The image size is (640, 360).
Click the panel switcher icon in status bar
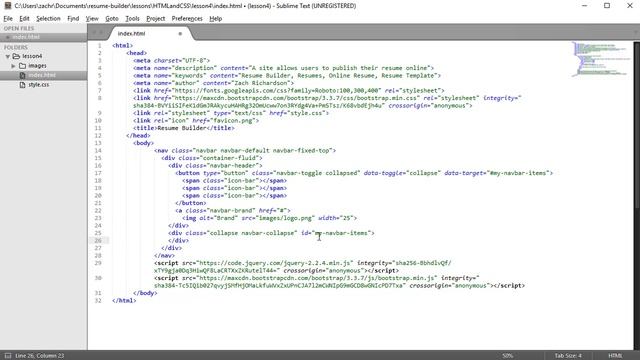tap(8, 356)
